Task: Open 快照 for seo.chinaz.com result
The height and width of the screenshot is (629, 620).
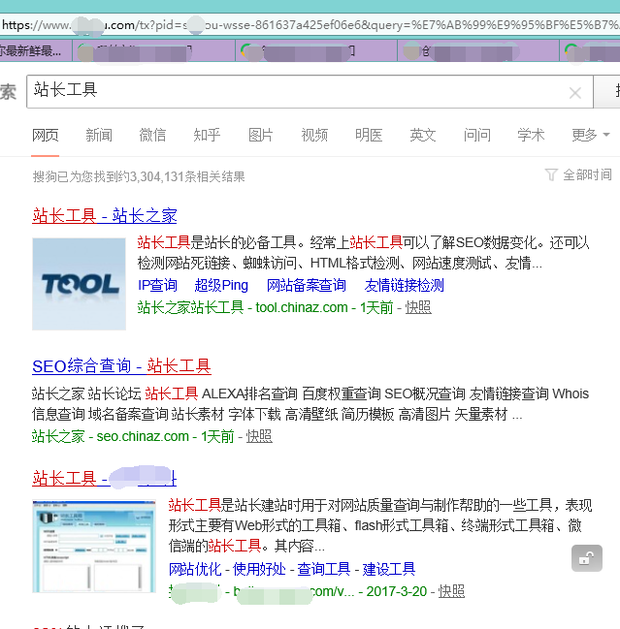Action: coord(259,436)
